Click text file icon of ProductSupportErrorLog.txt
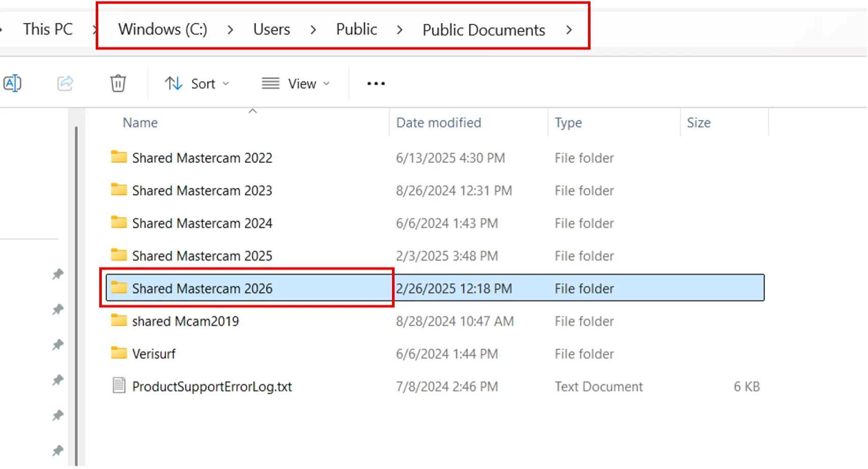This screenshot has width=868, height=469. (x=119, y=385)
